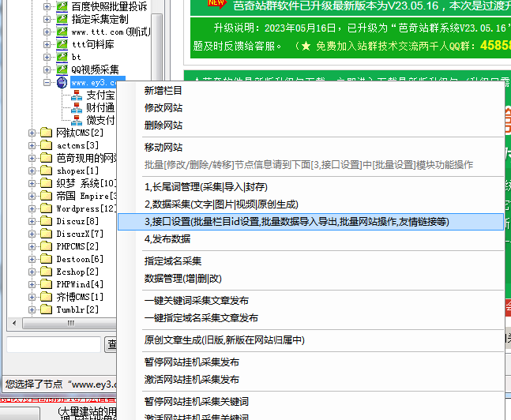Expand the 网钛CMS[2] folder
The image size is (511, 420).
pos(32,133)
